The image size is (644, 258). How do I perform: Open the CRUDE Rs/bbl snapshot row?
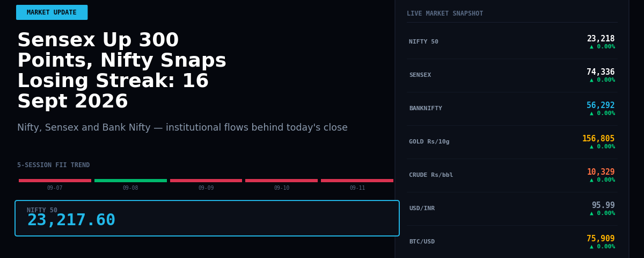pos(512,175)
